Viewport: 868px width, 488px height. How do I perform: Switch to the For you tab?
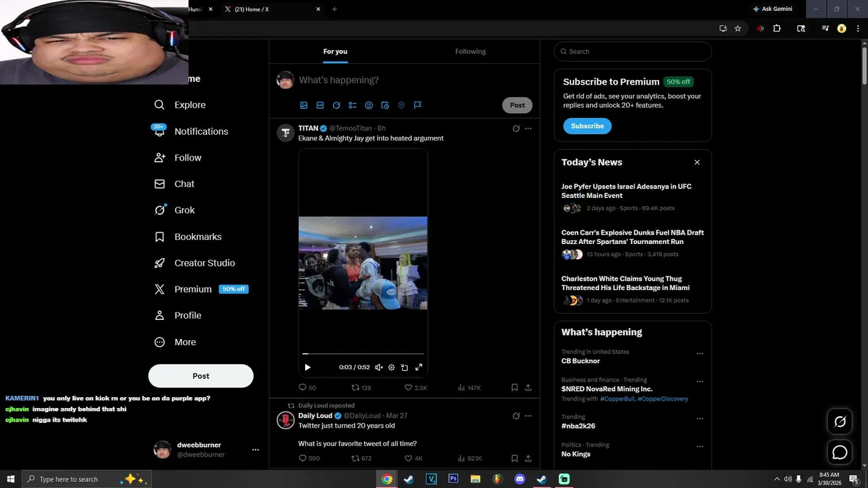(335, 52)
